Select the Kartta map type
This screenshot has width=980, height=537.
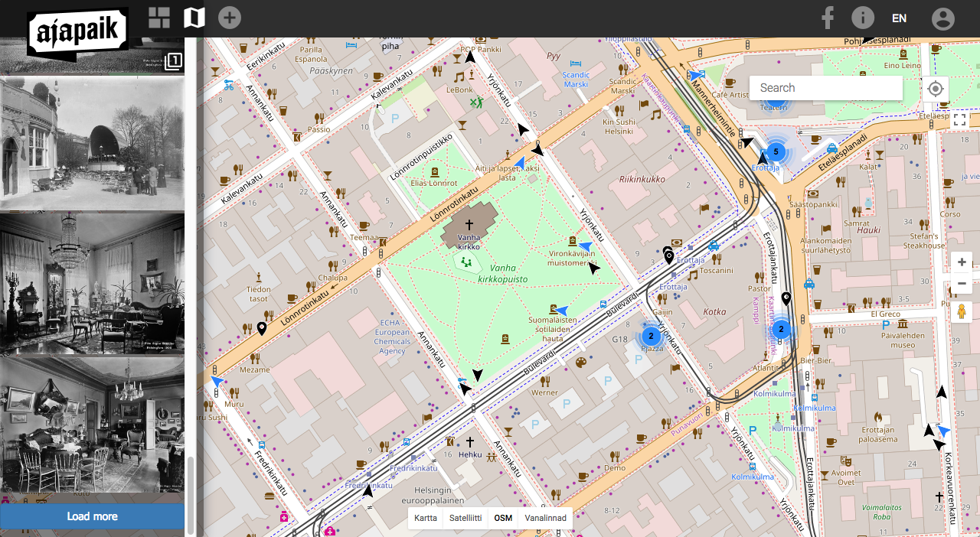[x=426, y=518]
